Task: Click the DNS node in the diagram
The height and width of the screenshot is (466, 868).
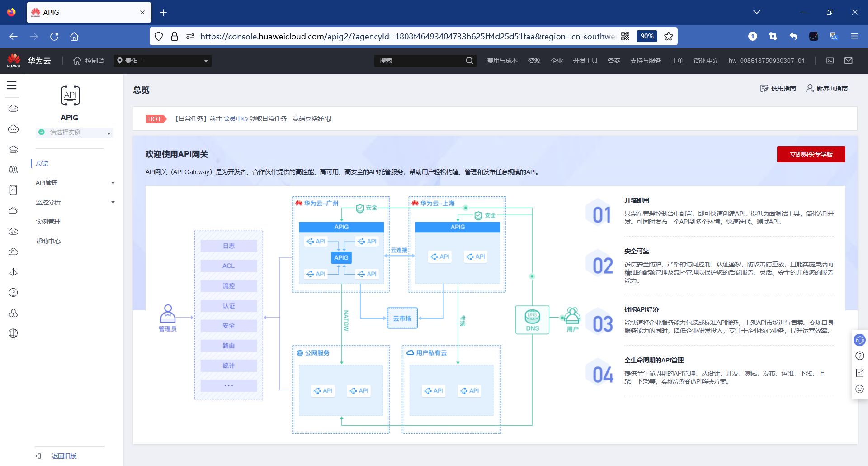Action: click(x=533, y=320)
